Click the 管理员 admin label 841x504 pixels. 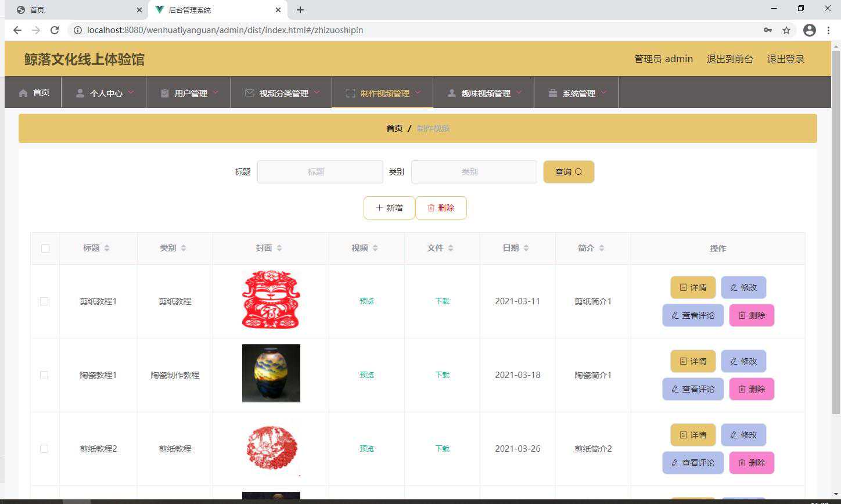pos(663,59)
